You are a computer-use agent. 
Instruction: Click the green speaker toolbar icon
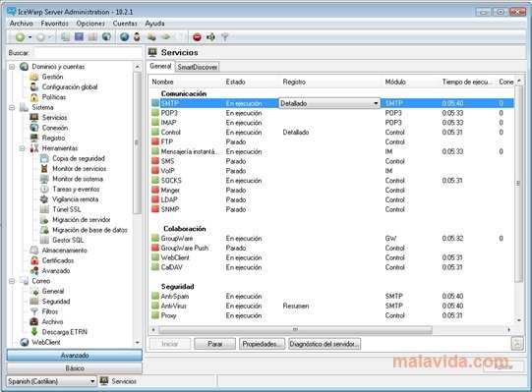210,37
